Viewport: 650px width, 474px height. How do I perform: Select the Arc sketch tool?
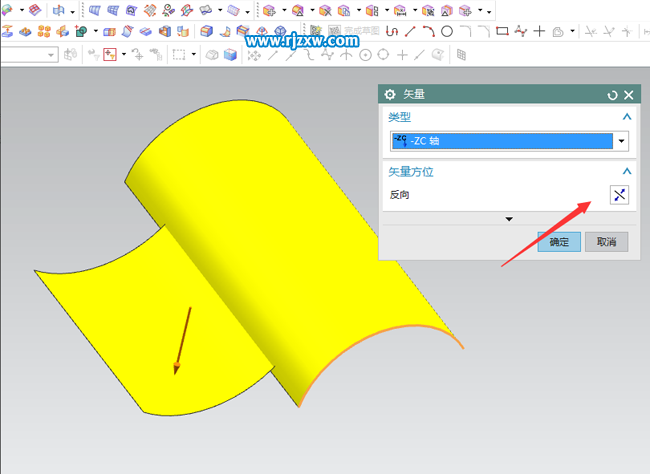click(428, 31)
